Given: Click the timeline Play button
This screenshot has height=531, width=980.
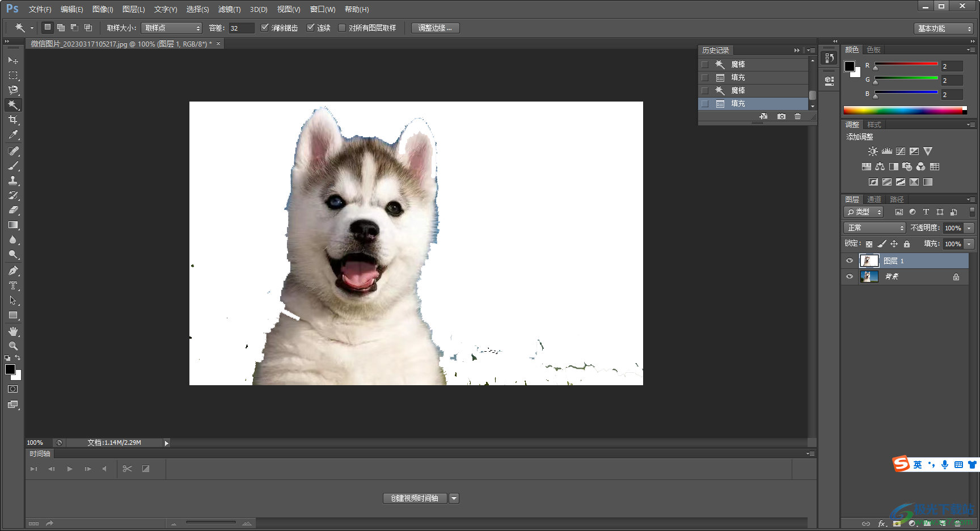Looking at the screenshot, I should tap(70, 469).
